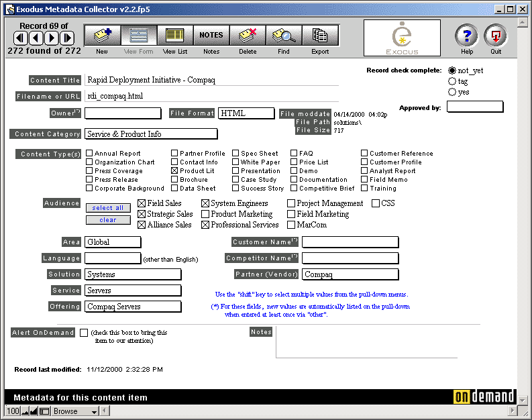This screenshot has height=420, width=532.
Task: Quit the application via Quit icon
Action: [x=496, y=36]
